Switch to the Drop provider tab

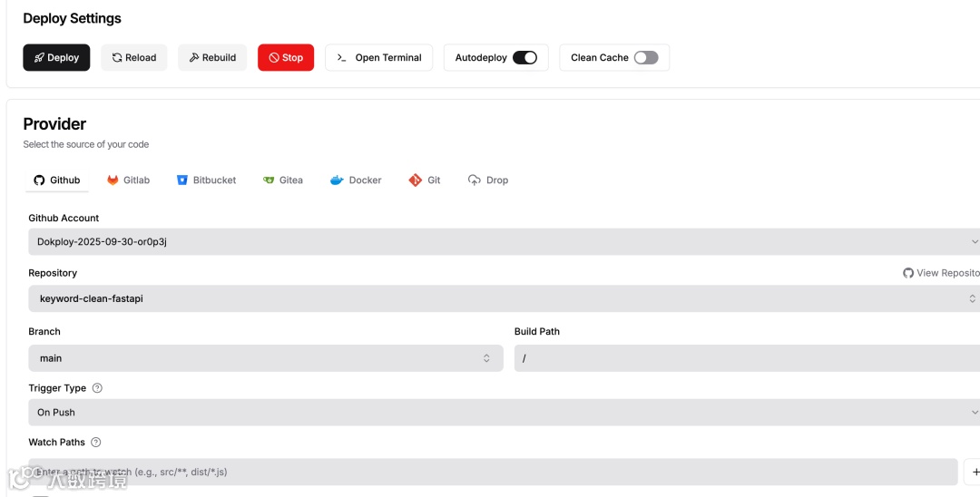488,180
